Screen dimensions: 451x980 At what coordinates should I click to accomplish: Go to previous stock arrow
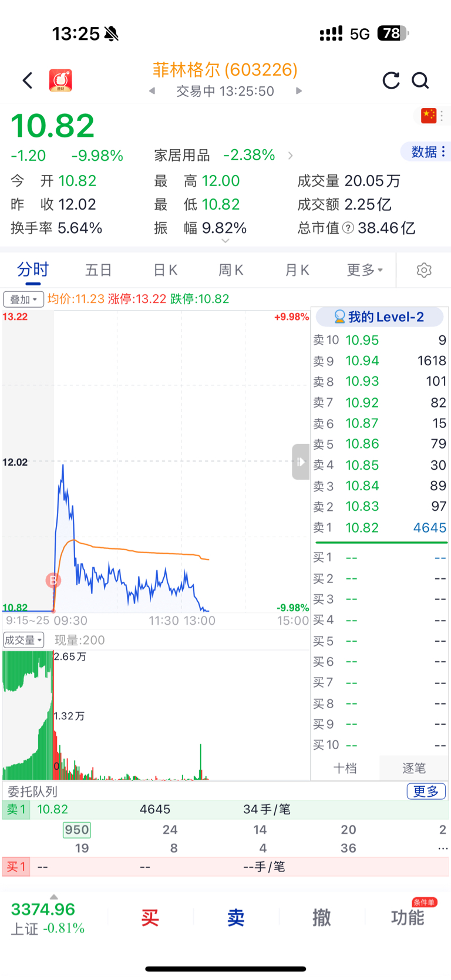152,91
